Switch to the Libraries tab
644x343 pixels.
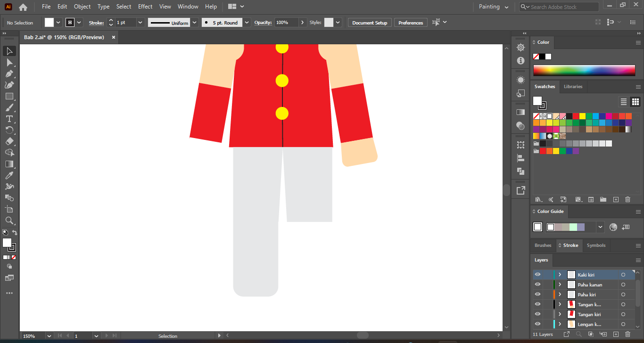coord(573,87)
